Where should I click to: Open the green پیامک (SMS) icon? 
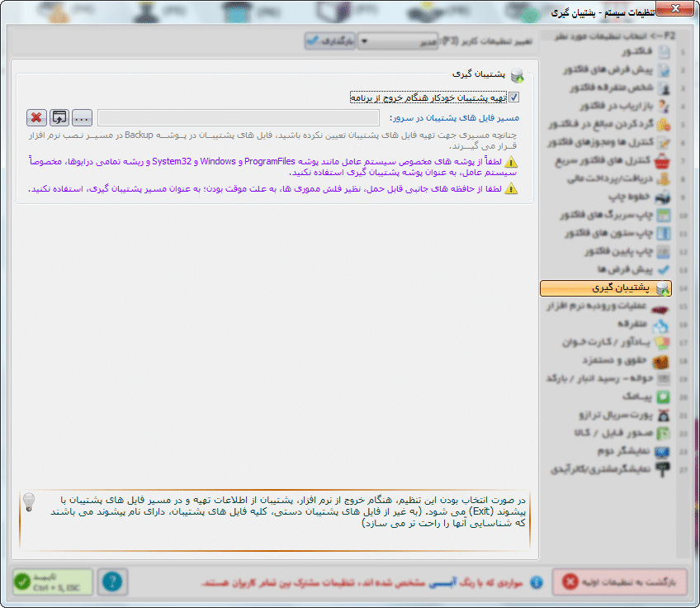tap(664, 397)
